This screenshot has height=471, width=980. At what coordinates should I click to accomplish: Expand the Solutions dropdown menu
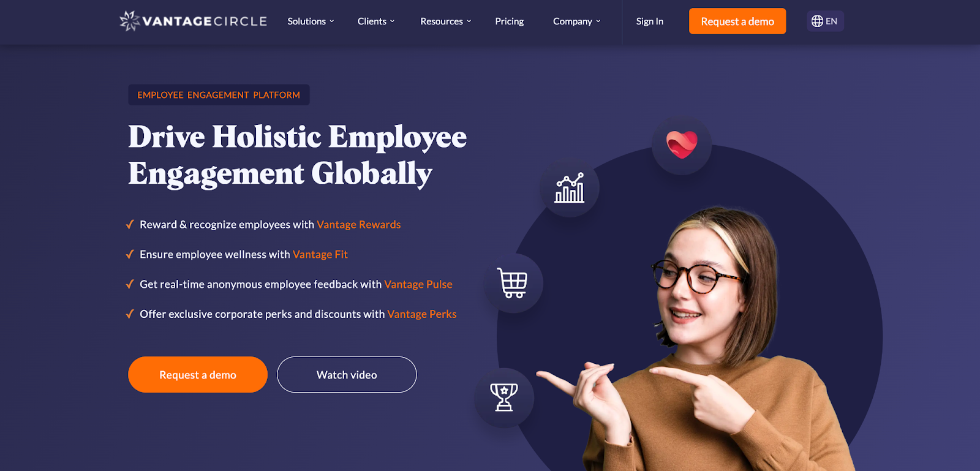(311, 21)
